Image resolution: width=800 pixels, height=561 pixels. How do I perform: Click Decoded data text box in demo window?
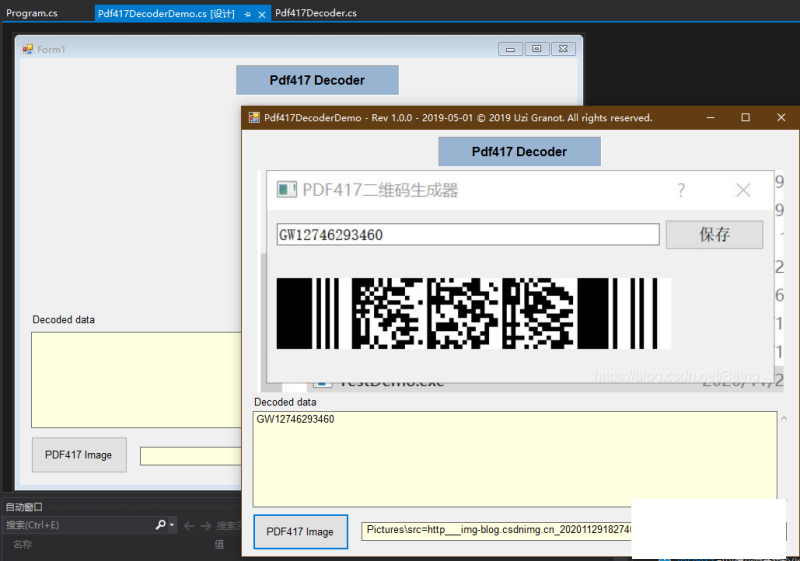[515, 459]
